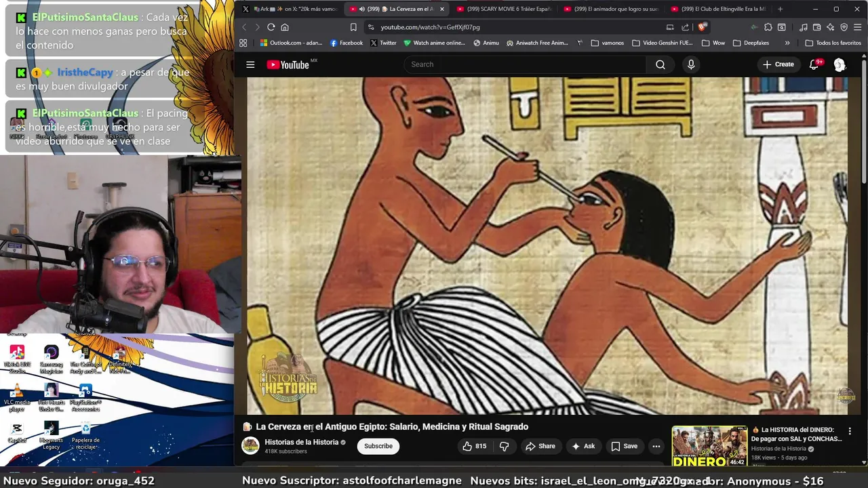
Task: Switch to the SCARY MOVIE 6 Tráiler tab
Action: tap(505, 9)
